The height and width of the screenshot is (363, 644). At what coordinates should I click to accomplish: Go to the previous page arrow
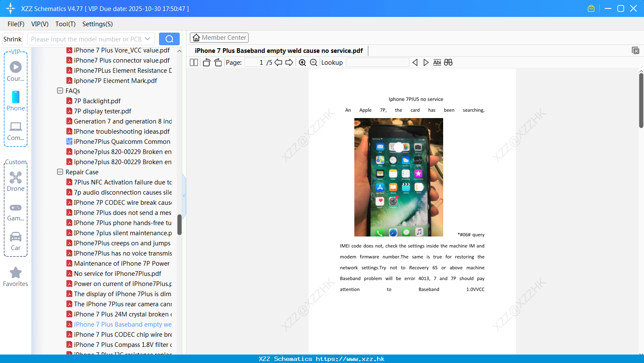278,63
